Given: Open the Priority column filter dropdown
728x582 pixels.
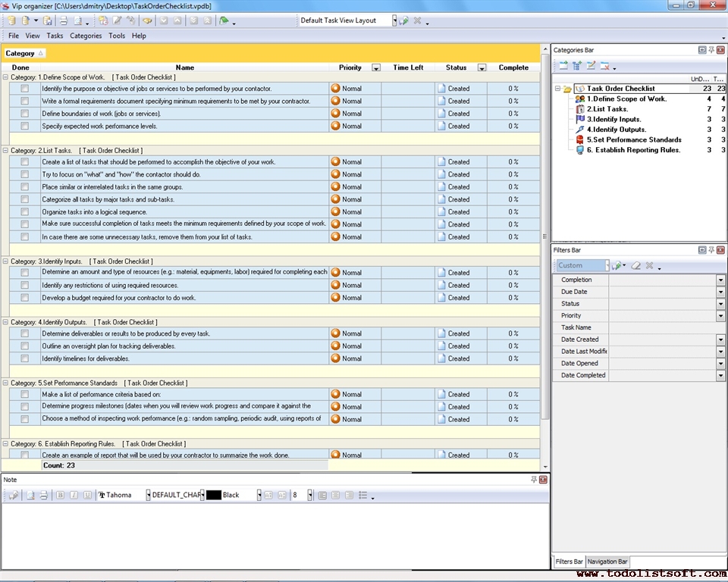Looking at the screenshot, I should pyautogui.click(x=375, y=67).
